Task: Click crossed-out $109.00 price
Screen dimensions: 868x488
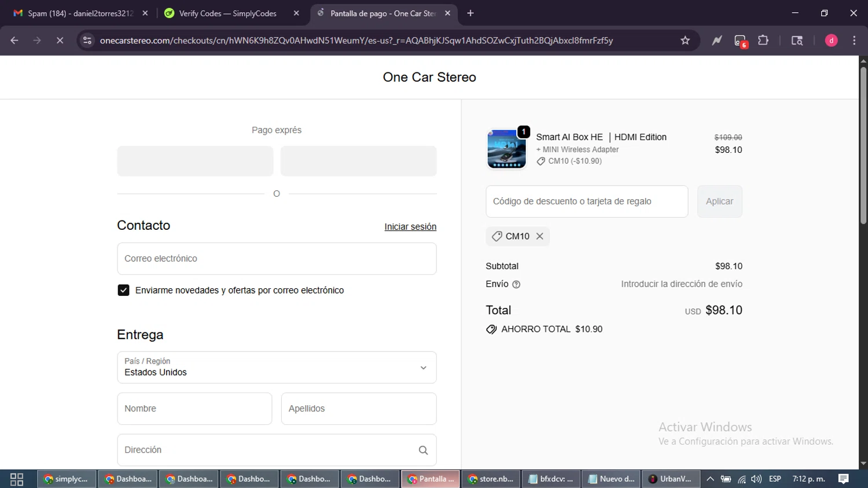Action: tap(728, 137)
